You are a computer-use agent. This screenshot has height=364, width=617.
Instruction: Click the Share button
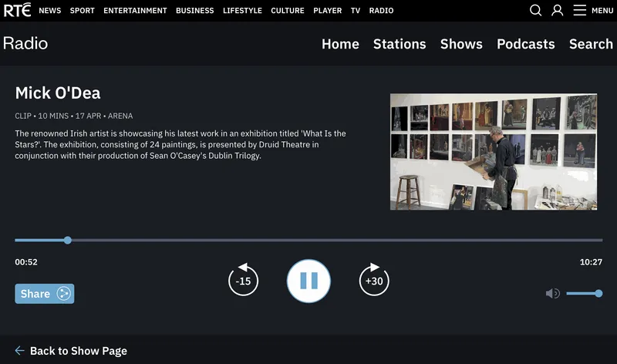pos(45,293)
